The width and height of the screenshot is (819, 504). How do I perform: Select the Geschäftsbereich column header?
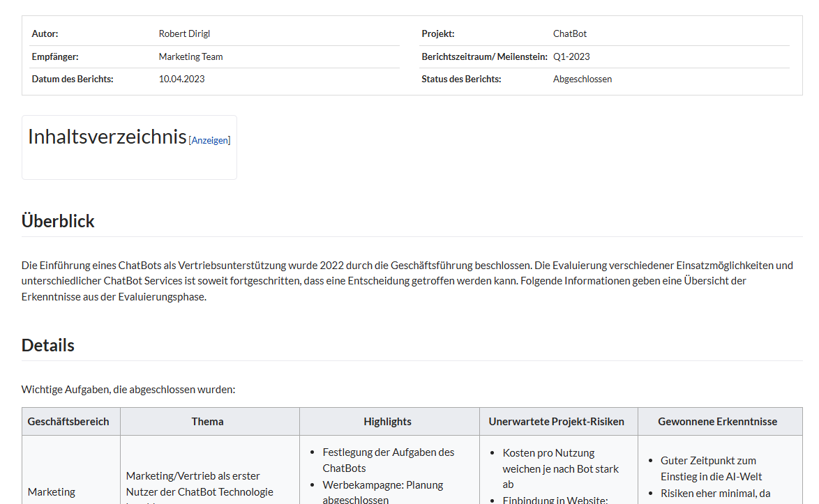pyautogui.click(x=68, y=421)
